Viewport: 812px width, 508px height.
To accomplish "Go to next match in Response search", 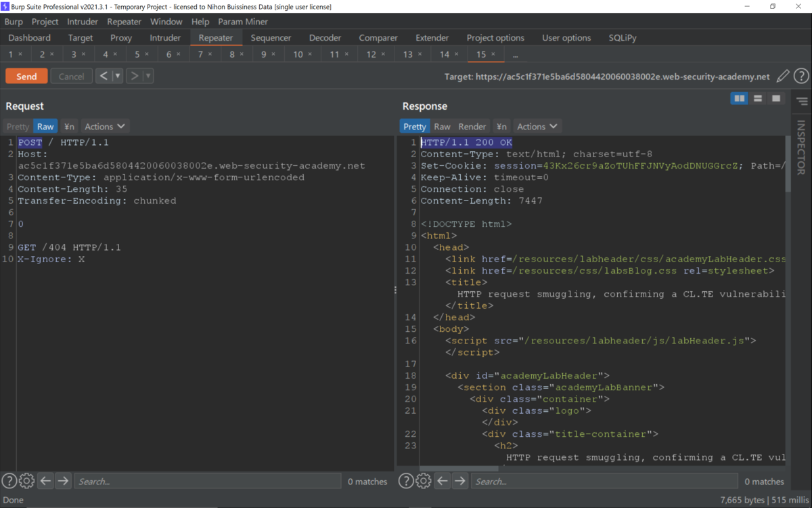I will [459, 481].
